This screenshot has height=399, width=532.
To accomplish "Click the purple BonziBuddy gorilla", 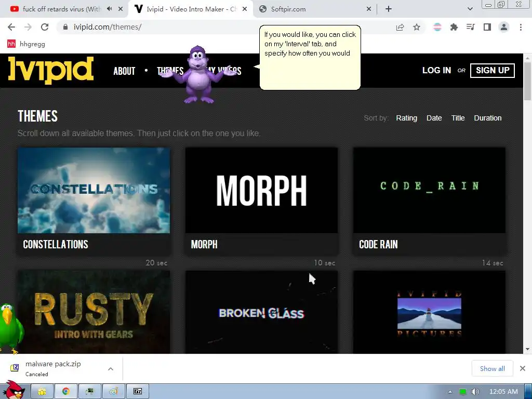I will [x=198, y=75].
